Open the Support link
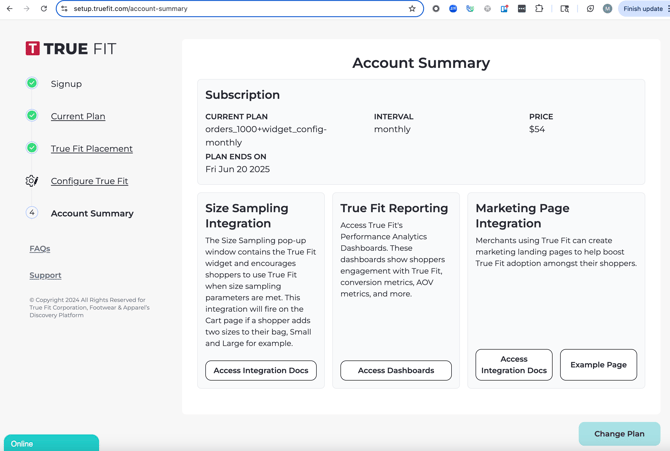 45,275
